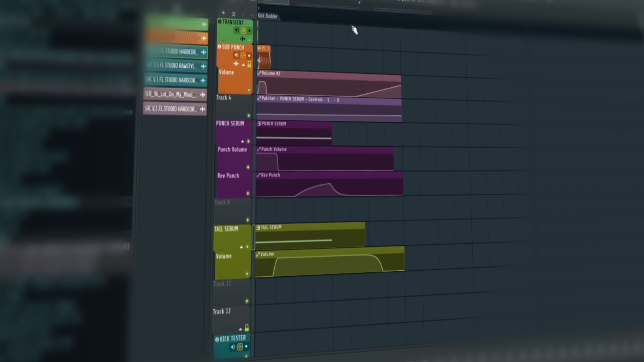Select the Kick Builder tab
Image resolution: width=644 pixels, height=362 pixels.
pyautogui.click(x=267, y=16)
